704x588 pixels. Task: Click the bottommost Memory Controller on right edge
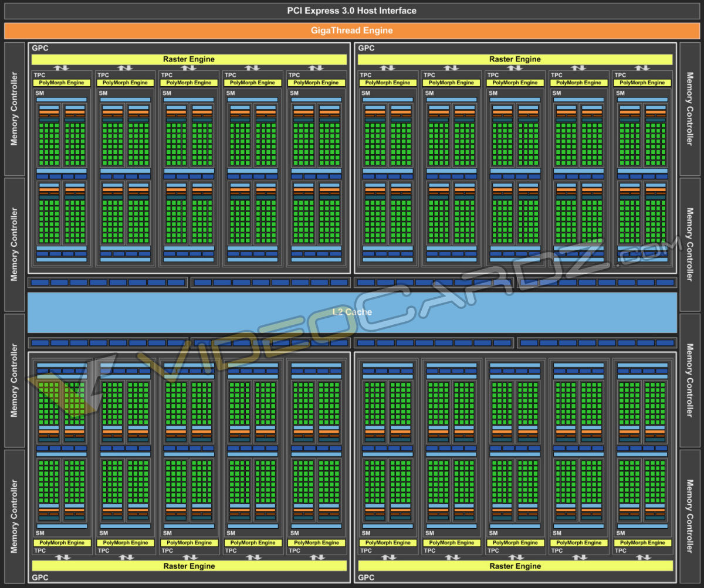tap(689, 516)
